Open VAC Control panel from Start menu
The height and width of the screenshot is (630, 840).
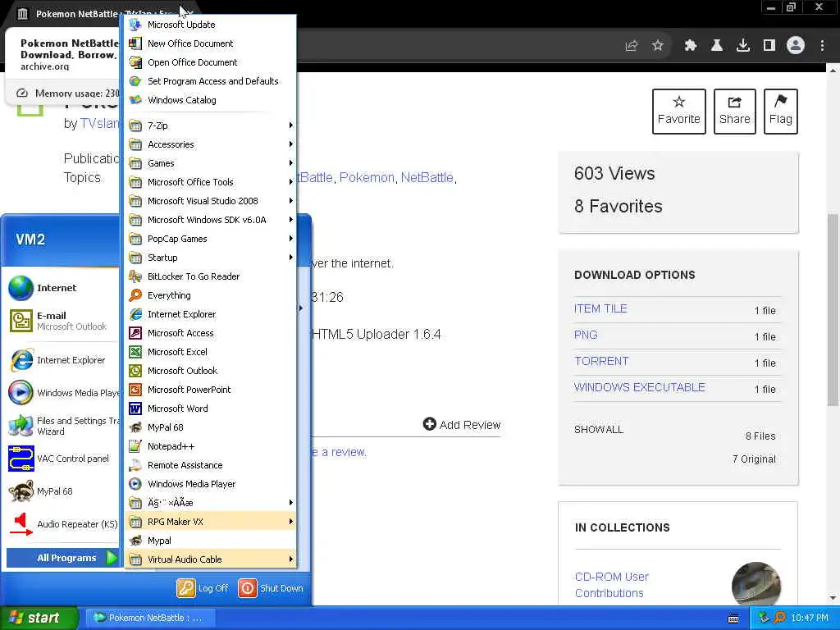tap(62, 459)
